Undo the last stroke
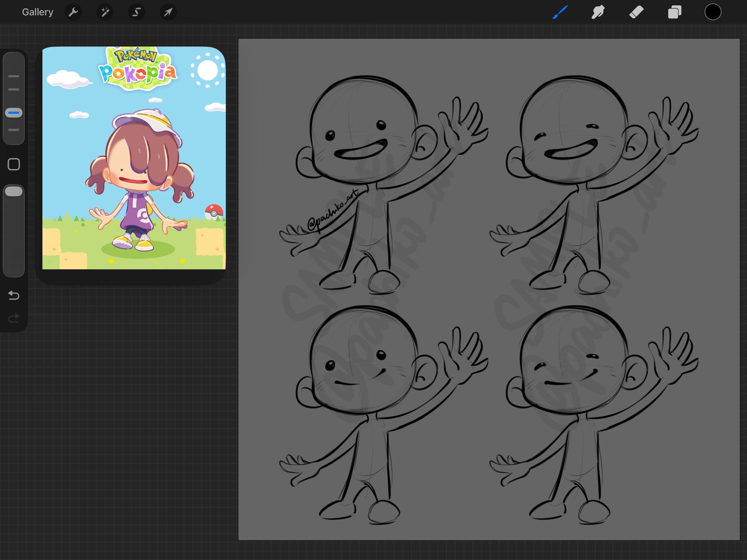This screenshot has width=747, height=560. [14, 295]
